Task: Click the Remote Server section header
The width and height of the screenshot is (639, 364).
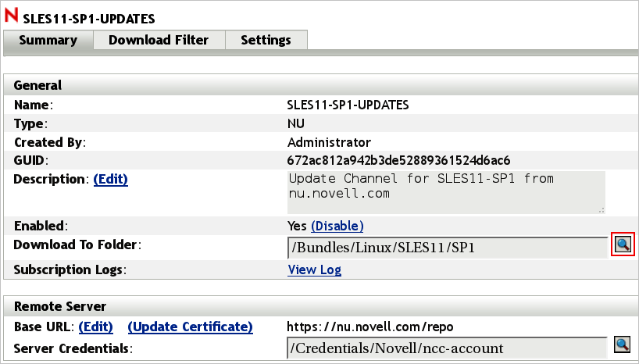Action: pyautogui.click(x=60, y=306)
